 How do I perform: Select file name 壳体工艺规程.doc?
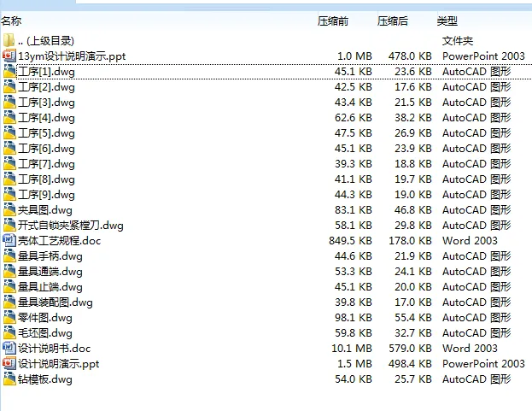[x=60, y=241]
